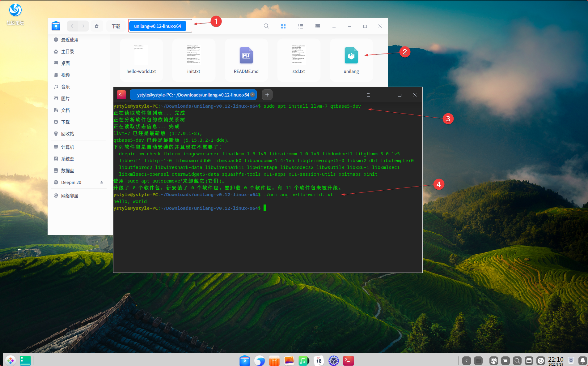Open 回收站 in the sidebar

tap(67, 134)
